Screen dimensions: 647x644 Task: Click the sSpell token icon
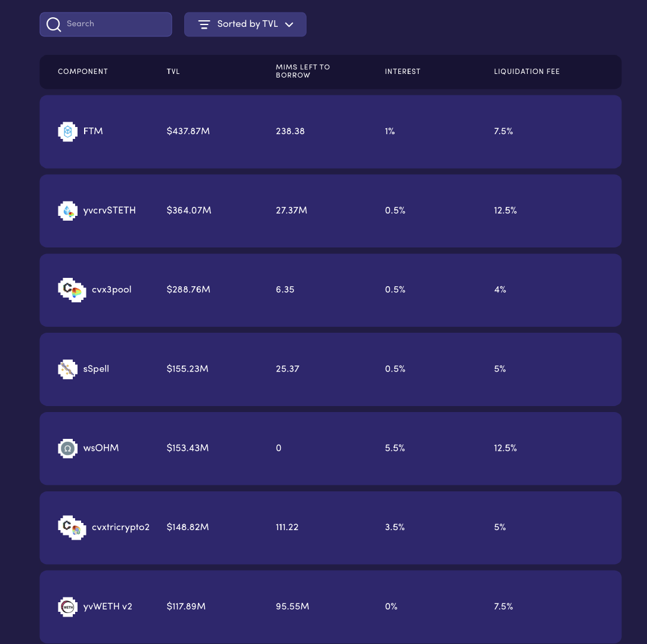[67, 369]
